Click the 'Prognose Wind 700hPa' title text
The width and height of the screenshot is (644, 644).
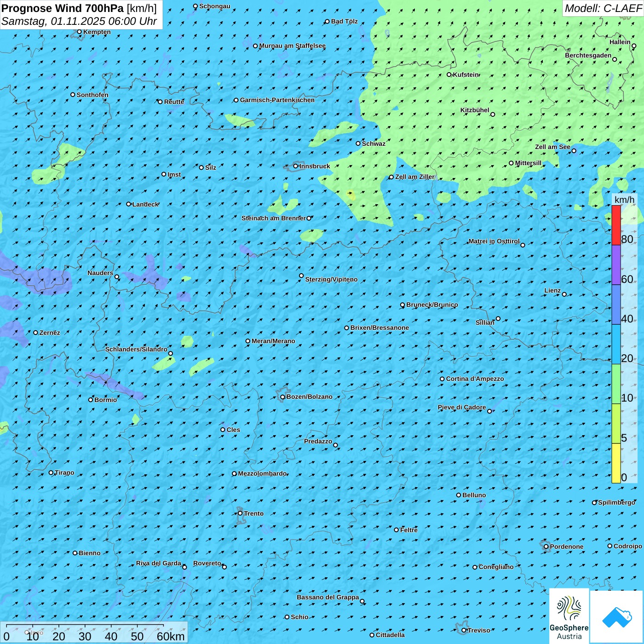(63, 8)
